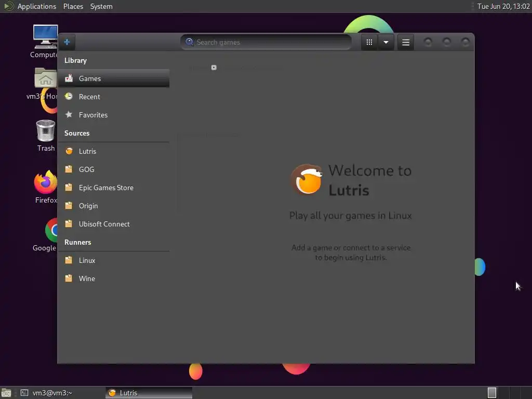This screenshot has height=399, width=532.
Task: Select the Lutris source
Action: pos(114,151)
